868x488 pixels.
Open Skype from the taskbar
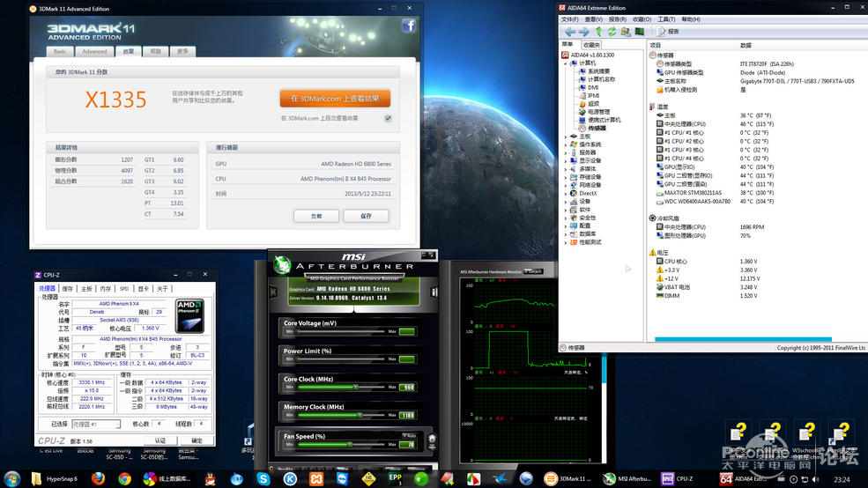pos(263,478)
